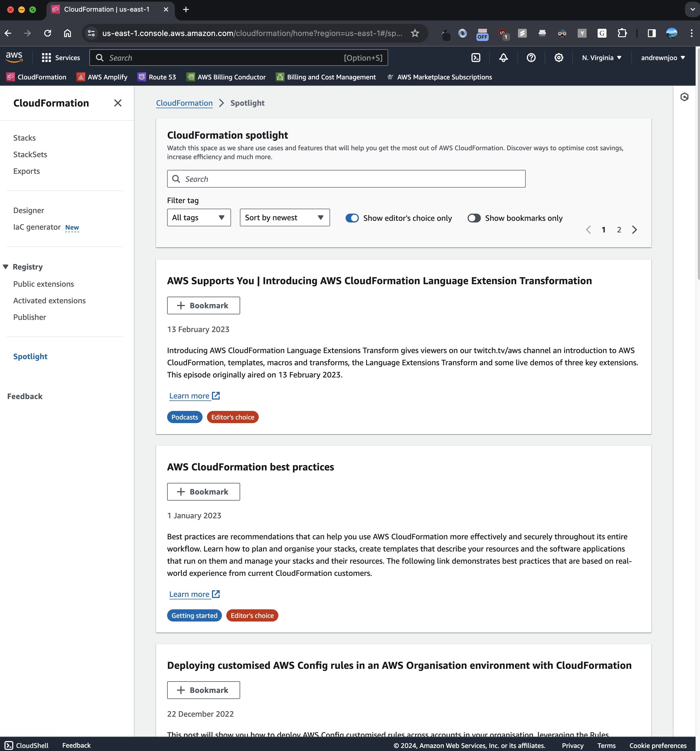The height and width of the screenshot is (751, 700).
Task: Open CloudFormation favorite in the bookmarks bar
Action: coord(36,77)
